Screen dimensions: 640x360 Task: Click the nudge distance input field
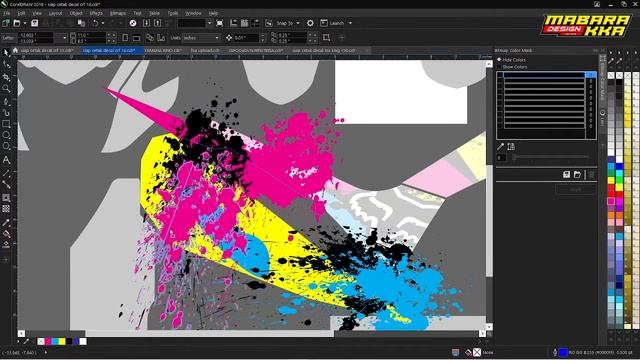click(246, 38)
